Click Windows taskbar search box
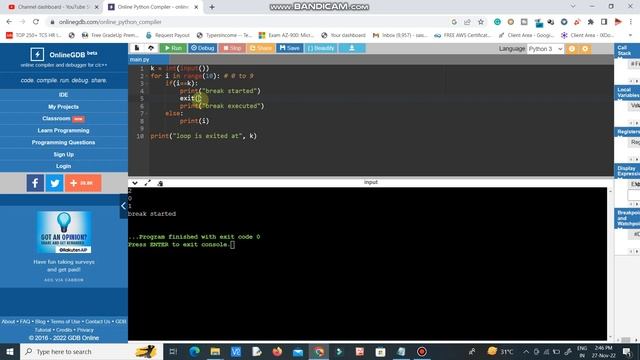 [91, 351]
